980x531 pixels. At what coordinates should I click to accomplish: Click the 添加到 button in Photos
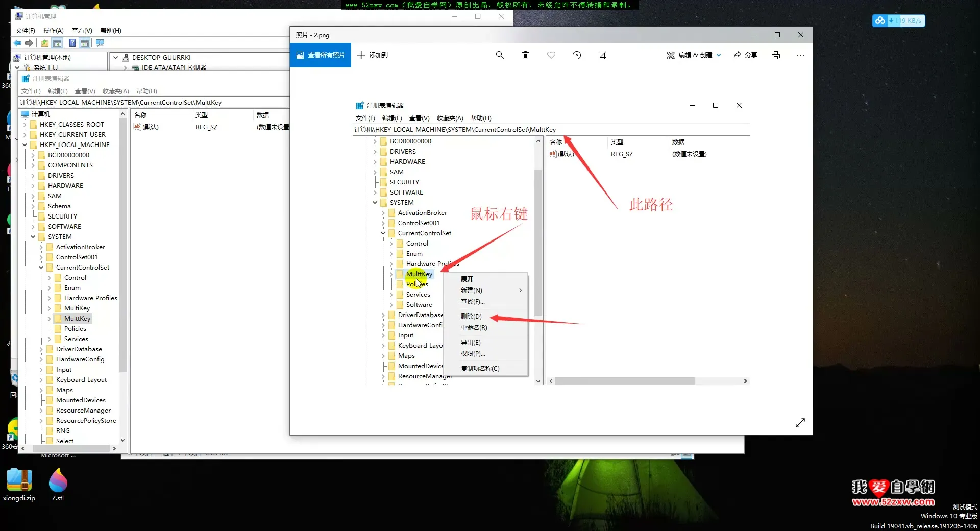coord(373,55)
